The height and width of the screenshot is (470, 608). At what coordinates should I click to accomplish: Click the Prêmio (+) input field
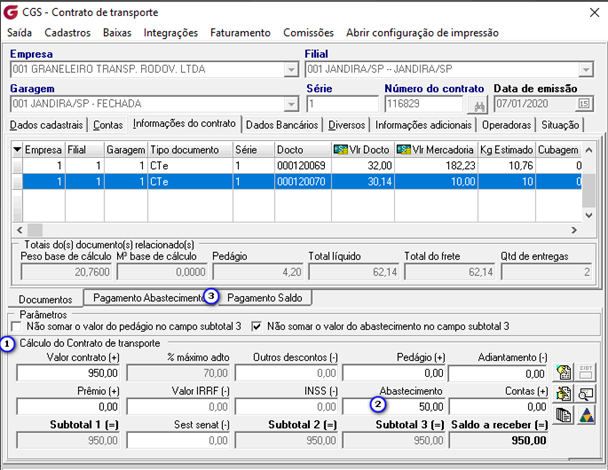click(68, 406)
